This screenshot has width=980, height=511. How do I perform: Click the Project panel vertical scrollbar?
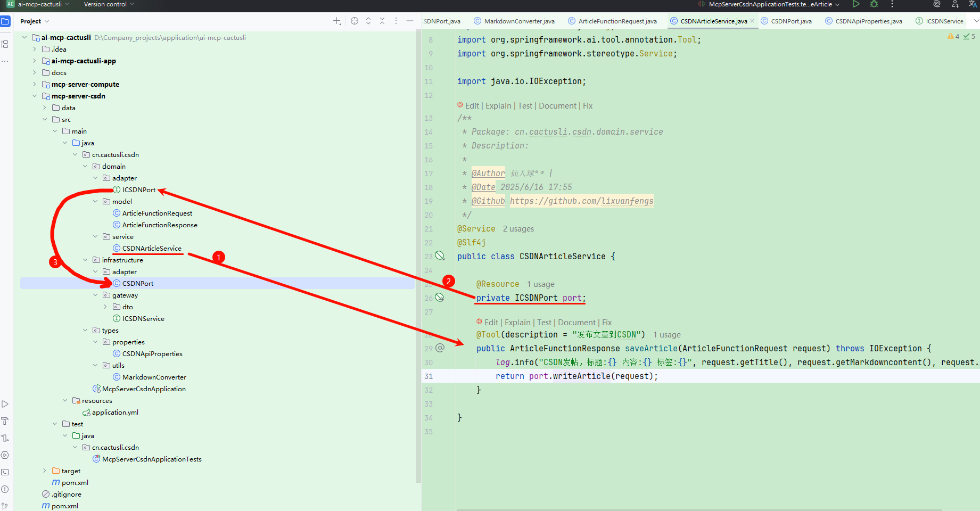pyautogui.click(x=418, y=256)
